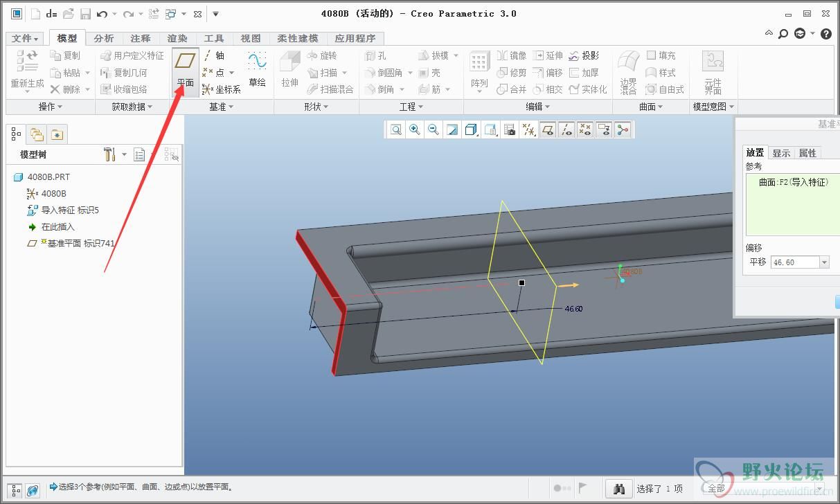This screenshot has height=504, width=840.
Task: Click the 收缩包络 button
Action: click(x=124, y=89)
